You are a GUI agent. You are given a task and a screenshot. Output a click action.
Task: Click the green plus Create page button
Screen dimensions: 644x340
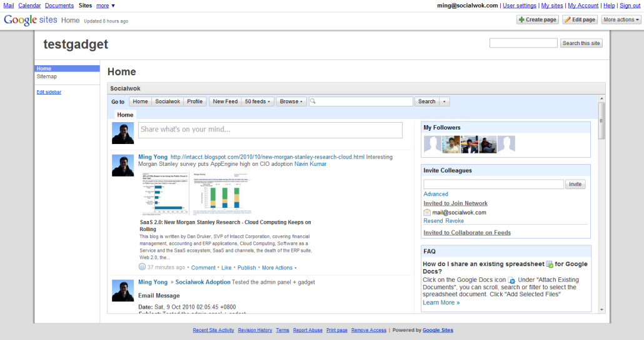coord(537,20)
